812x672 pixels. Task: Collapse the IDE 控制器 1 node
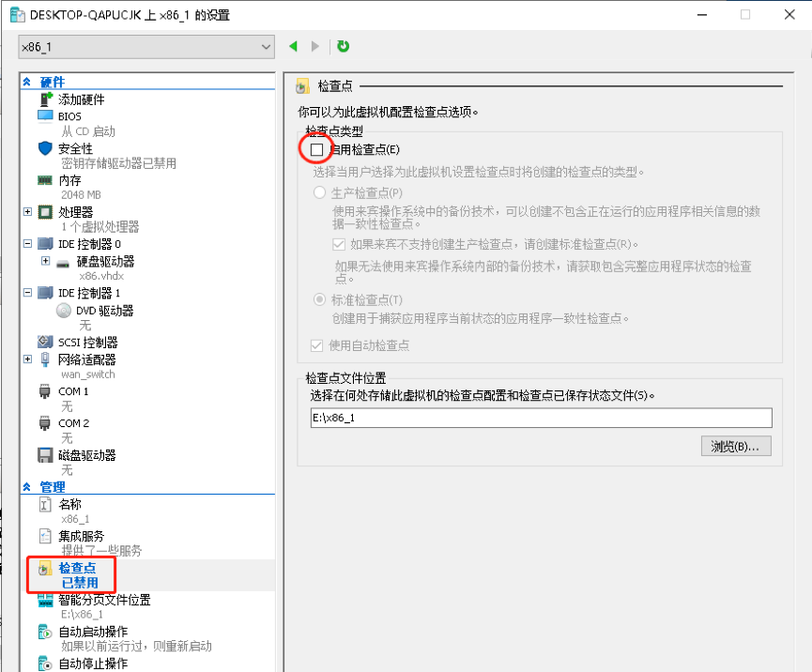coord(27,293)
